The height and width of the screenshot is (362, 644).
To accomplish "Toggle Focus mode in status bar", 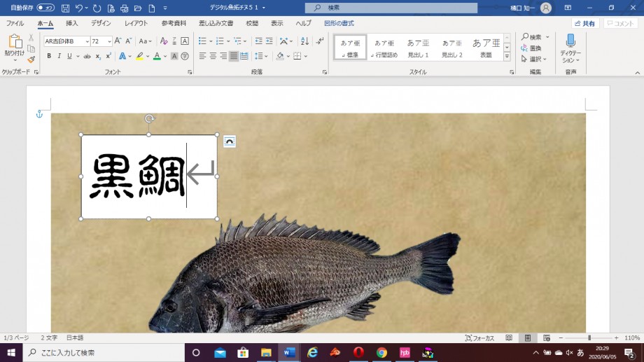I will (x=479, y=337).
